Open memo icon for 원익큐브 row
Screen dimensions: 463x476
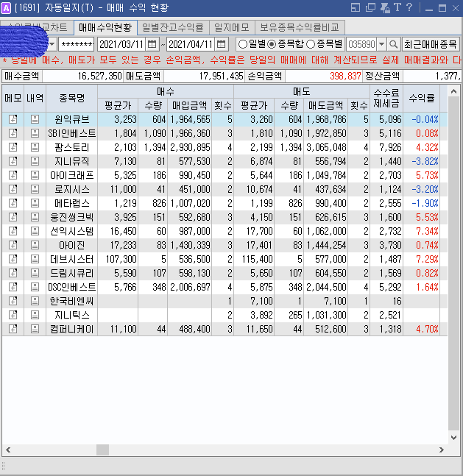pyautogui.click(x=13, y=119)
